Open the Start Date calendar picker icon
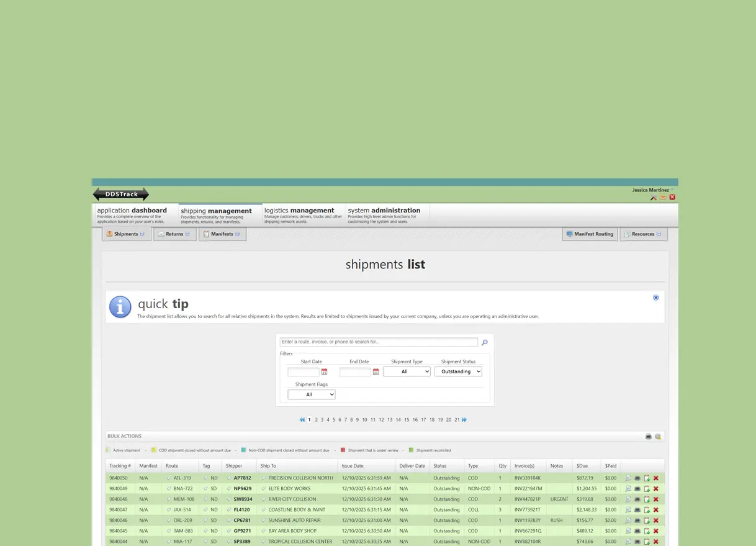The image size is (756, 546). [324, 371]
